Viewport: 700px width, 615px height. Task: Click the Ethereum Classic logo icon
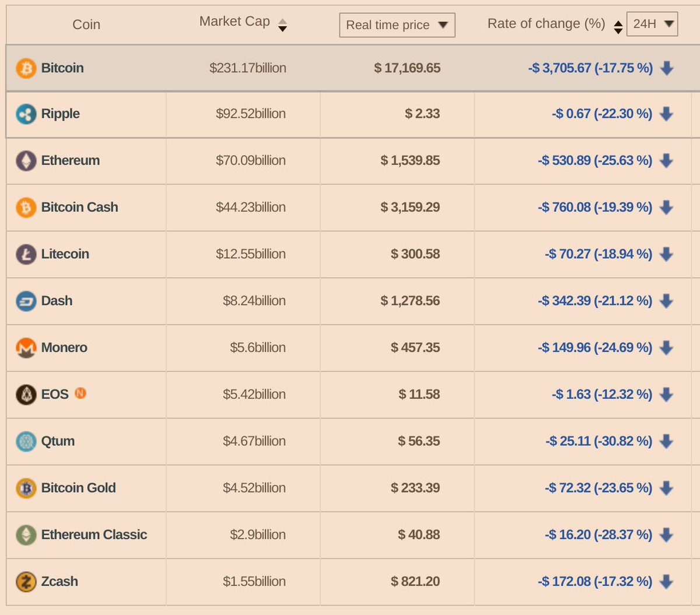26,535
